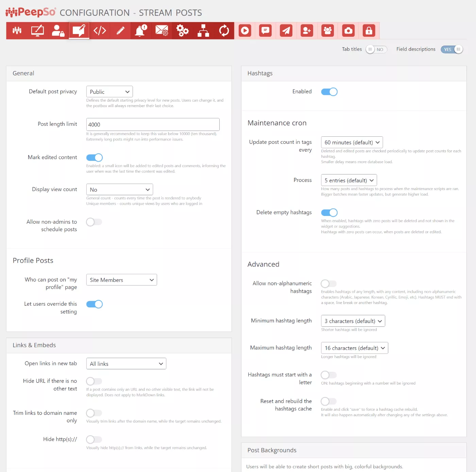476x472 pixels.
Task: Enable Hashtags must start with a letter
Action: pos(329,375)
